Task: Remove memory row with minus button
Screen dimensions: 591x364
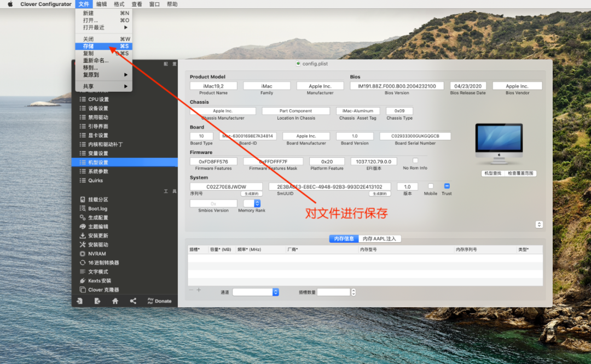Action: [191, 290]
